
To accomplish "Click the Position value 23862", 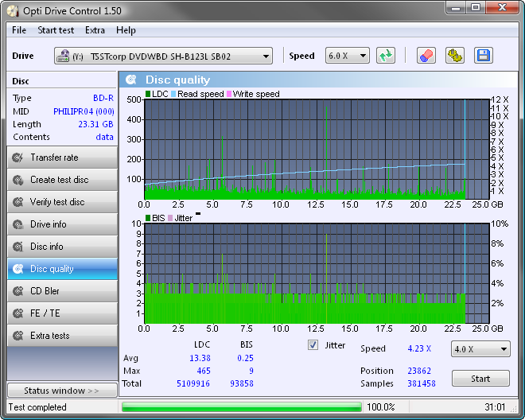I will [x=419, y=371].
